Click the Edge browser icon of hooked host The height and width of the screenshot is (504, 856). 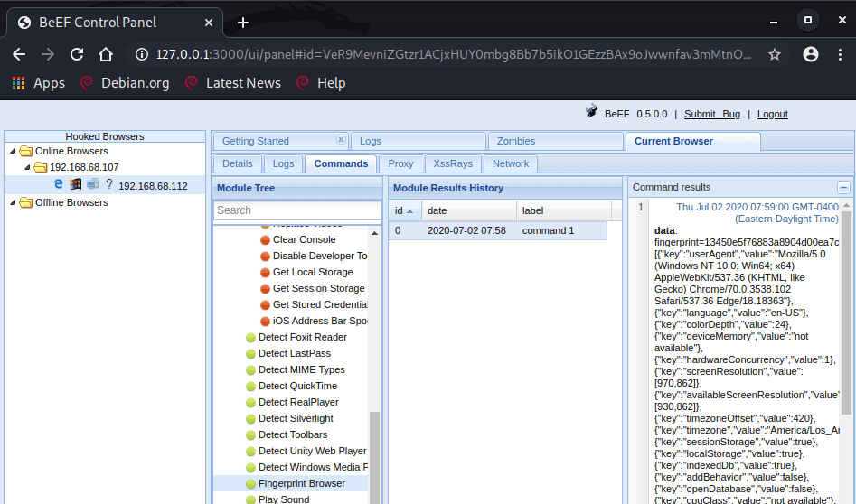coord(59,184)
